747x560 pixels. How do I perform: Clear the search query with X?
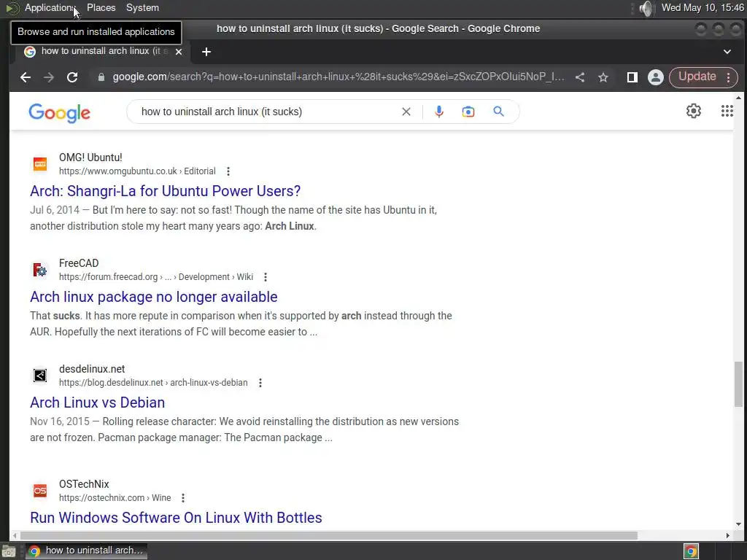(406, 112)
